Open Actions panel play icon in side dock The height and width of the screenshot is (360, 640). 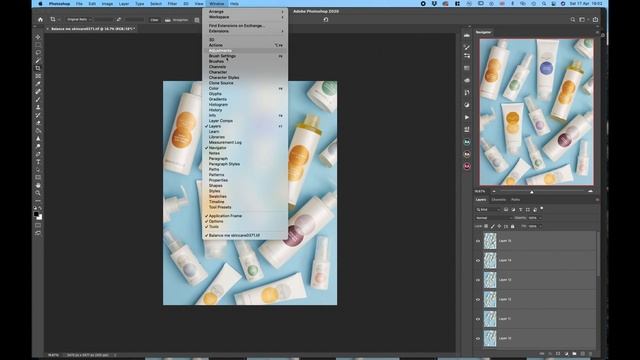467,117
